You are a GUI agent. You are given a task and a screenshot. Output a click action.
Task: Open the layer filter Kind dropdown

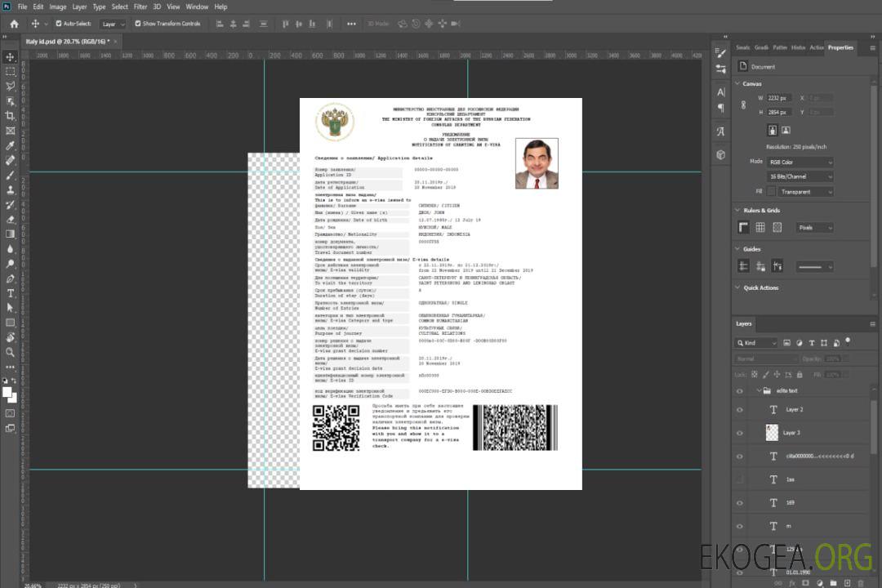756,343
